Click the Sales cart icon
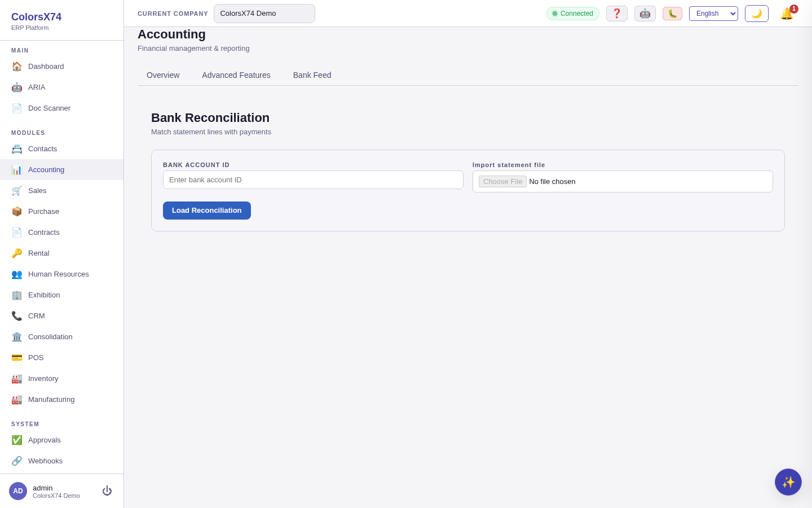This screenshot has height=508, width=812. coord(17,190)
